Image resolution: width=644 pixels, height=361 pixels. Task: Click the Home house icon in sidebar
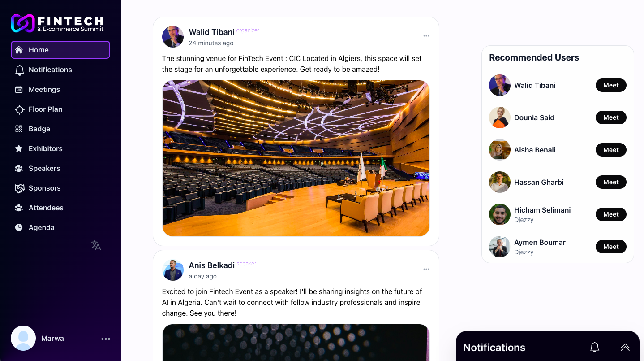(19, 50)
